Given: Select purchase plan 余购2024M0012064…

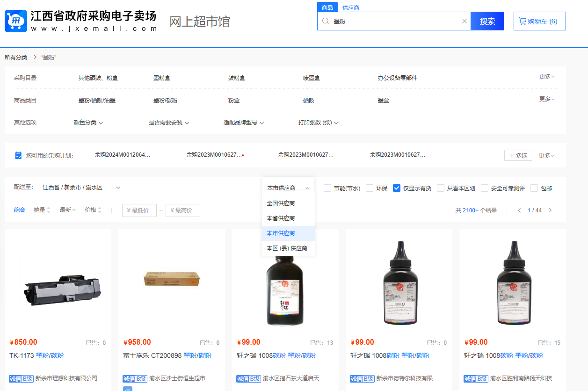Looking at the screenshot, I should [123, 155].
